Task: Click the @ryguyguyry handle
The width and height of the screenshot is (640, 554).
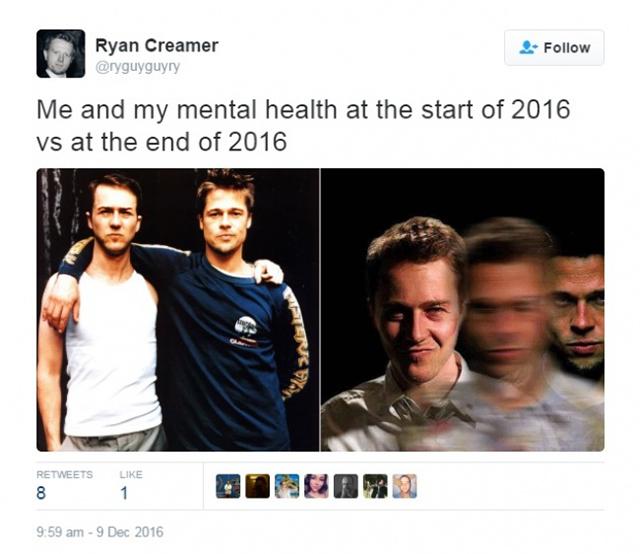Action: (x=138, y=67)
